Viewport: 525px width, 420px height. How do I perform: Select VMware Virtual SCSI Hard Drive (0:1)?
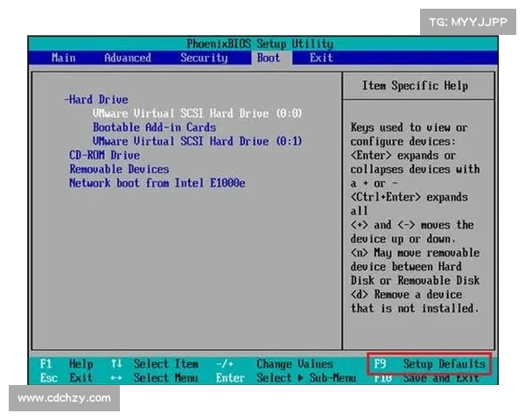(197, 141)
